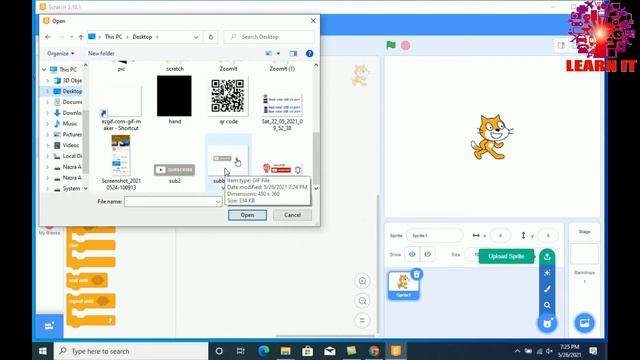Viewport: 640px width, 360px height.
Task: Click the Cancel button in the dialog
Action: point(292,215)
